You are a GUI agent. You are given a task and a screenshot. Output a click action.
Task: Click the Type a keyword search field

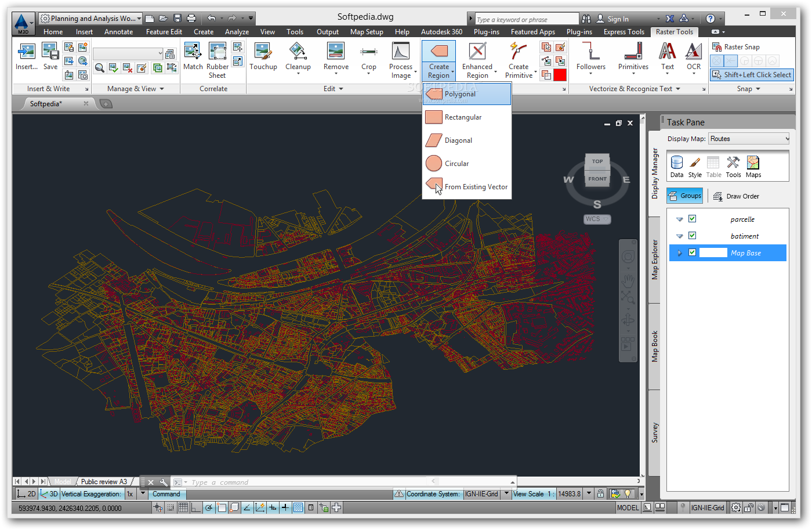pyautogui.click(x=527, y=19)
